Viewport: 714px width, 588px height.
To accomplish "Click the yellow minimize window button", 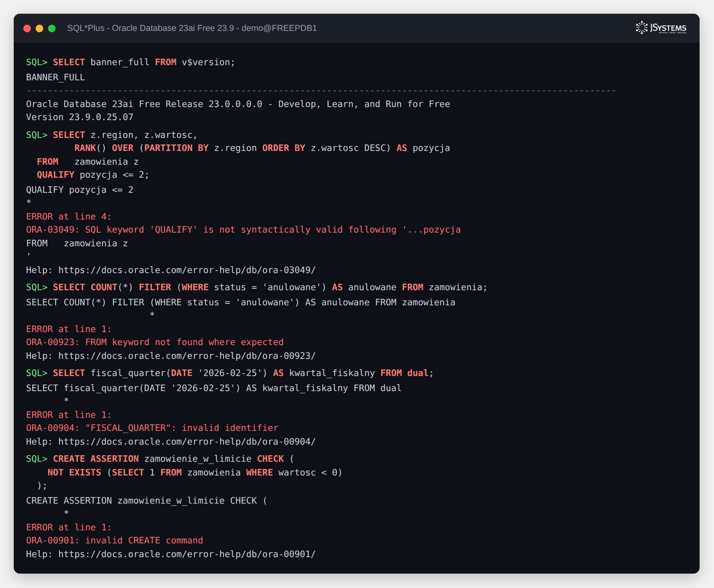I will click(x=39, y=28).
